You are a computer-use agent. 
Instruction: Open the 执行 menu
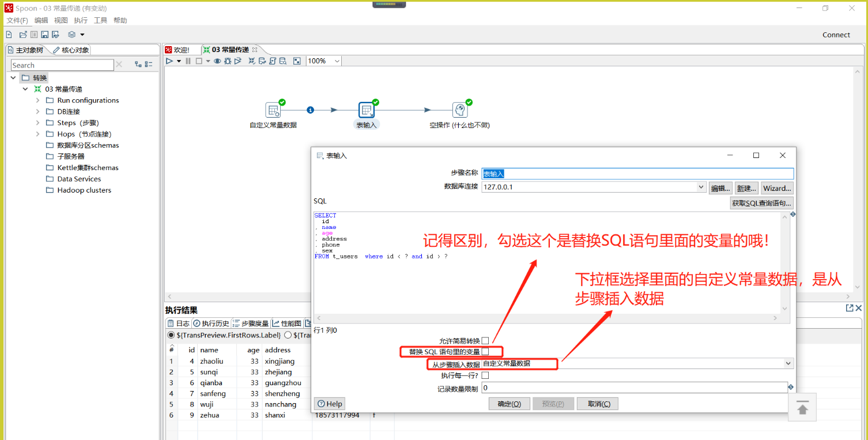click(81, 20)
